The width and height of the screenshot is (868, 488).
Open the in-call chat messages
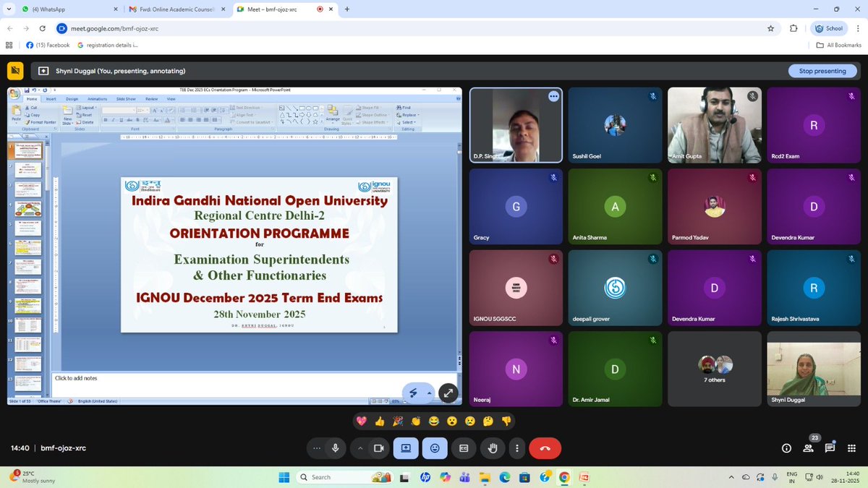(830, 448)
